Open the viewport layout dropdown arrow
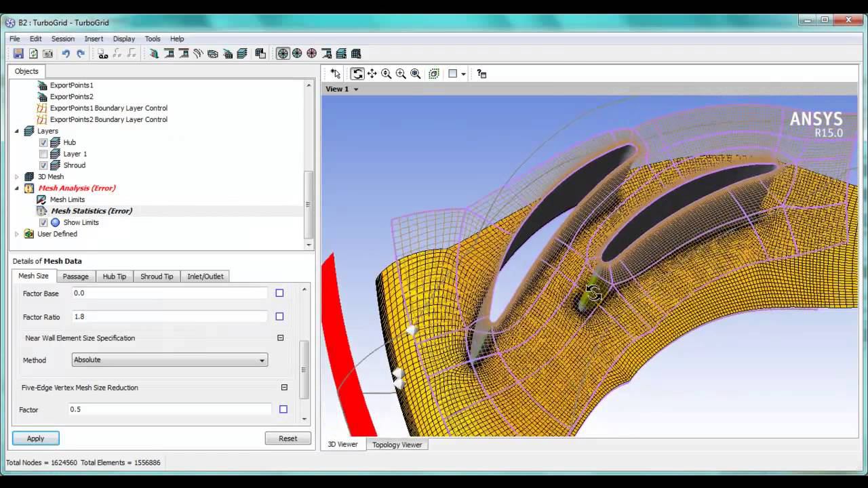This screenshot has height=488, width=868. 463,73
